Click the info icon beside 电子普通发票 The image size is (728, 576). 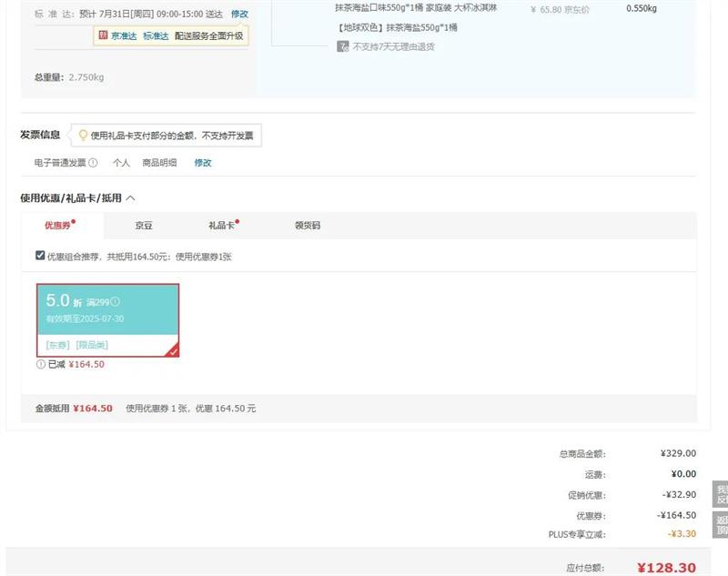tap(93, 163)
